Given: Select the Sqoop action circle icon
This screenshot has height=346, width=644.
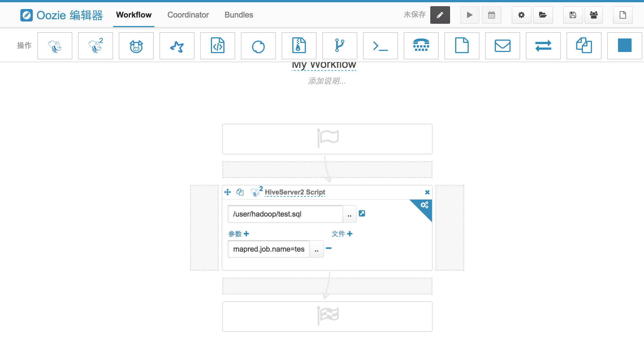Looking at the screenshot, I should pyautogui.click(x=258, y=46).
